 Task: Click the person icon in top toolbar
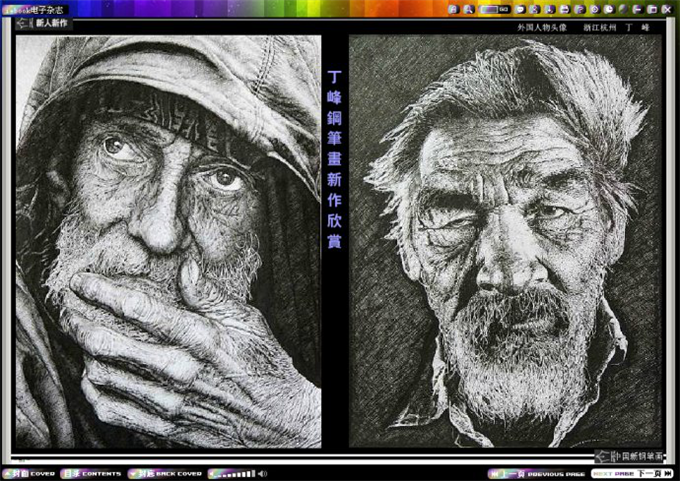click(535, 9)
